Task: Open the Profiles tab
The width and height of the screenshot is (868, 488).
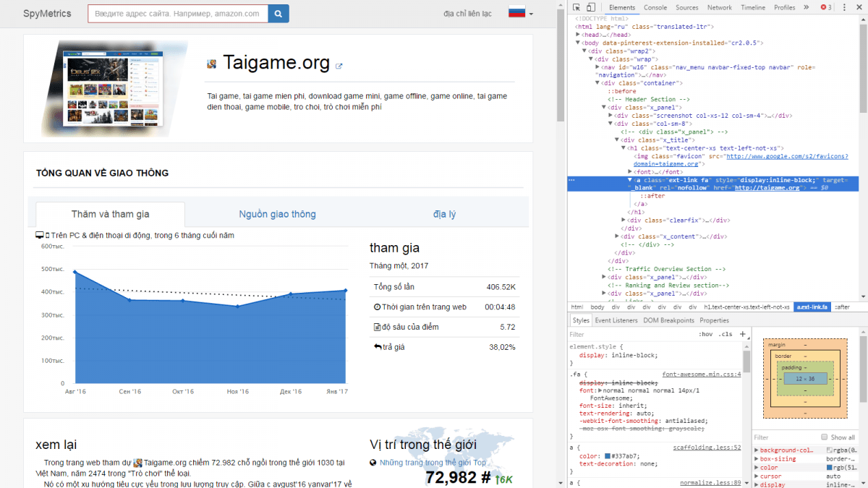Action: click(x=785, y=7)
